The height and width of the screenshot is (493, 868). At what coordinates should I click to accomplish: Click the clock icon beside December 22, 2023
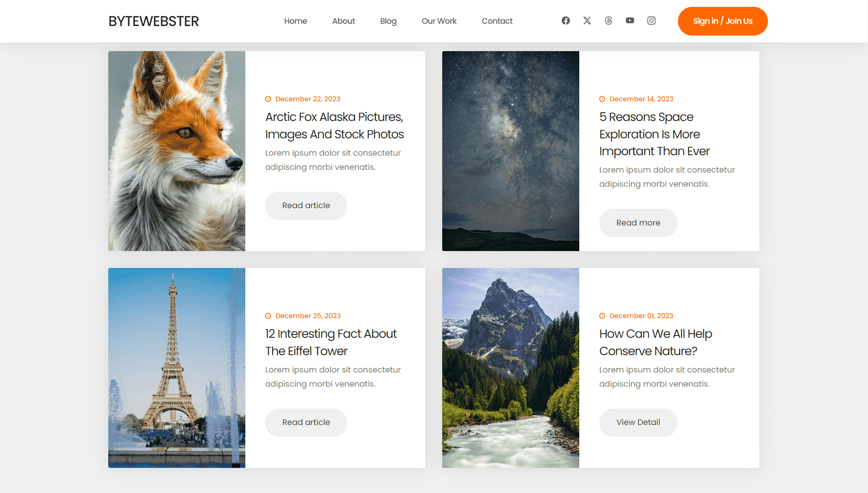[x=268, y=99]
